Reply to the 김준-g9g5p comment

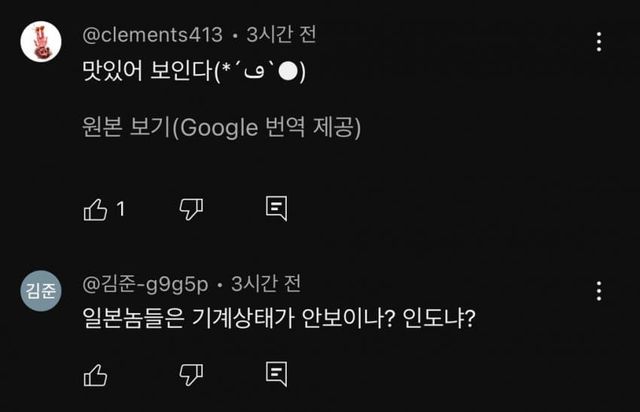[277, 374]
